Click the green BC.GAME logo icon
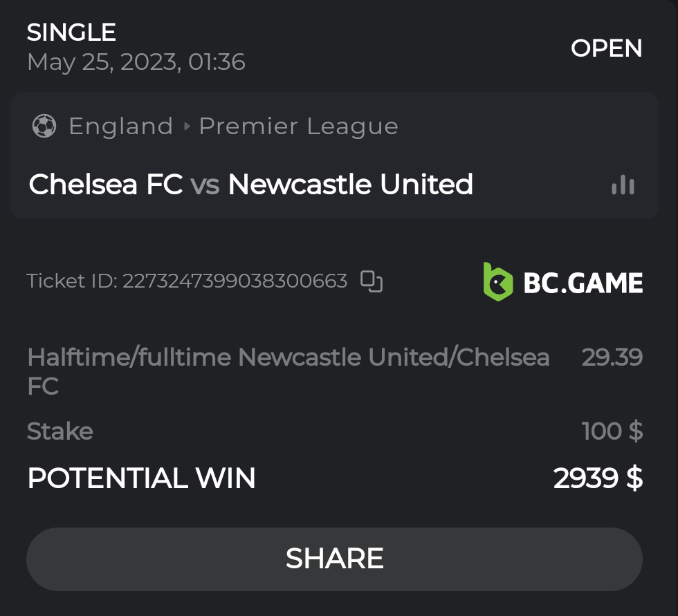Image resolution: width=678 pixels, height=616 pixels. (x=497, y=282)
